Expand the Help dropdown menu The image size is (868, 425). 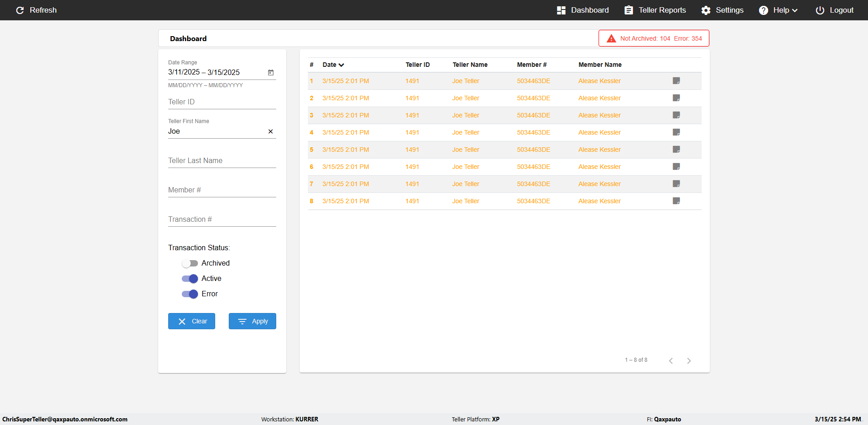point(778,10)
